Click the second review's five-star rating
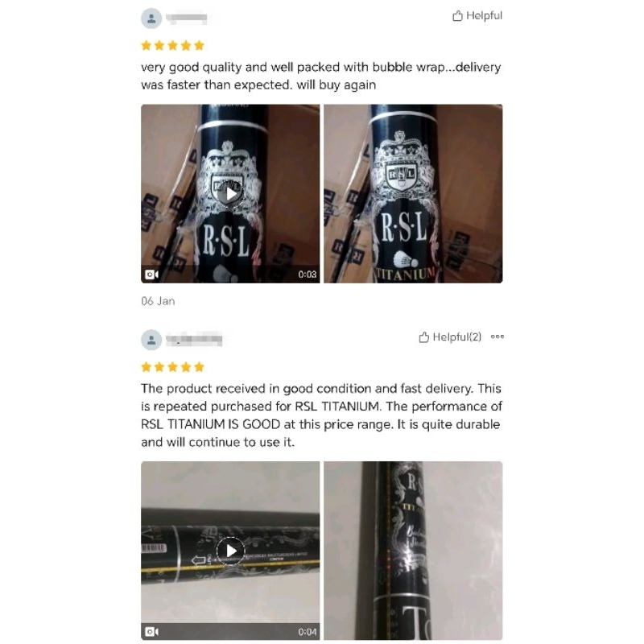This screenshot has width=644, height=644. pyautogui.click(x=172, y=367)
